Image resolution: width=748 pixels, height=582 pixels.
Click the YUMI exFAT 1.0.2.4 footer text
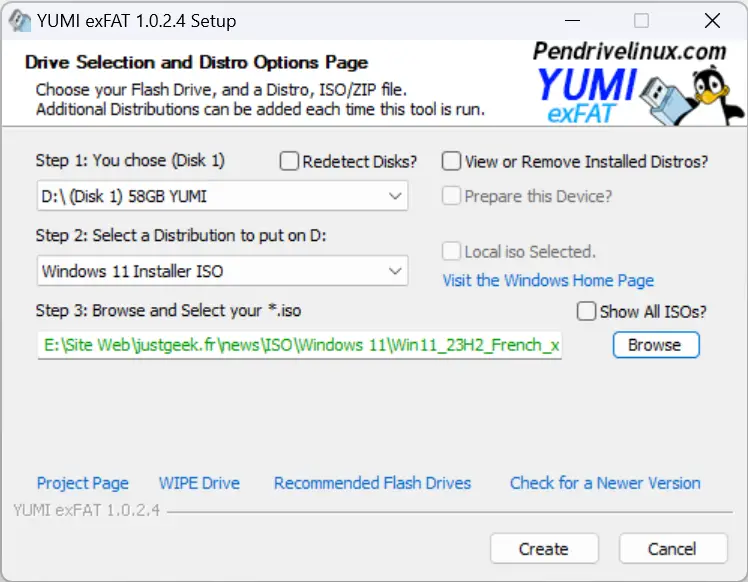tap(86, 510)
